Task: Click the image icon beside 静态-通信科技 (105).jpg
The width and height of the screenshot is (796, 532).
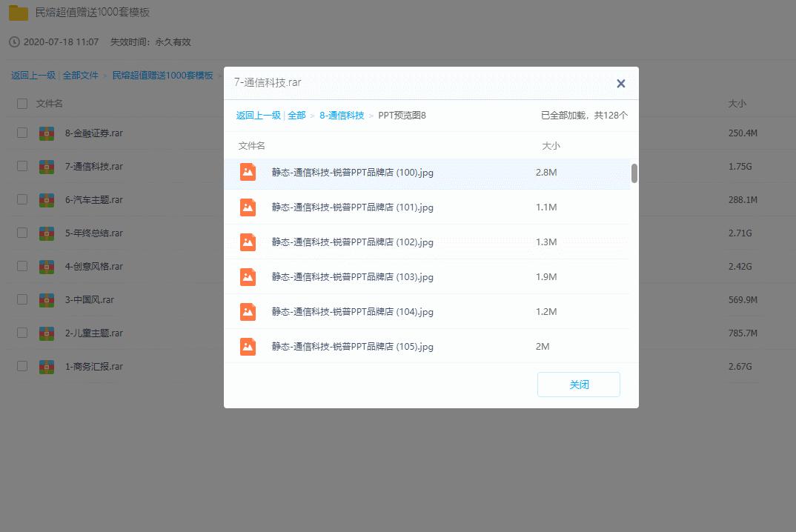Action: coord(247,346)
